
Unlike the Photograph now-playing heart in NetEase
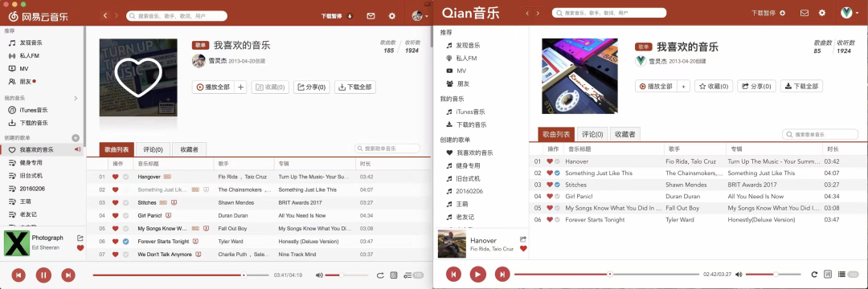click(x=80, y=248)
